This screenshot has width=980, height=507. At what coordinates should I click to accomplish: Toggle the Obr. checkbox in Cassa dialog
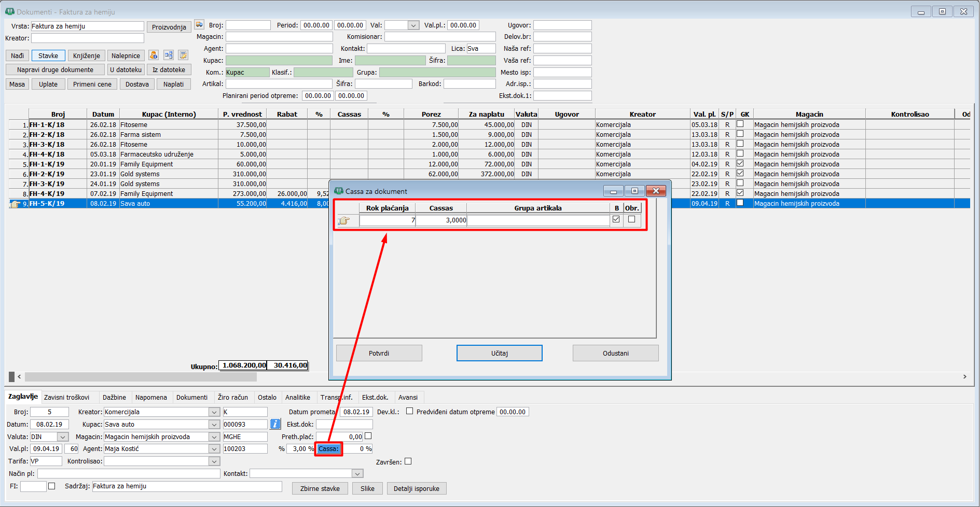click(x=631, y=219)
